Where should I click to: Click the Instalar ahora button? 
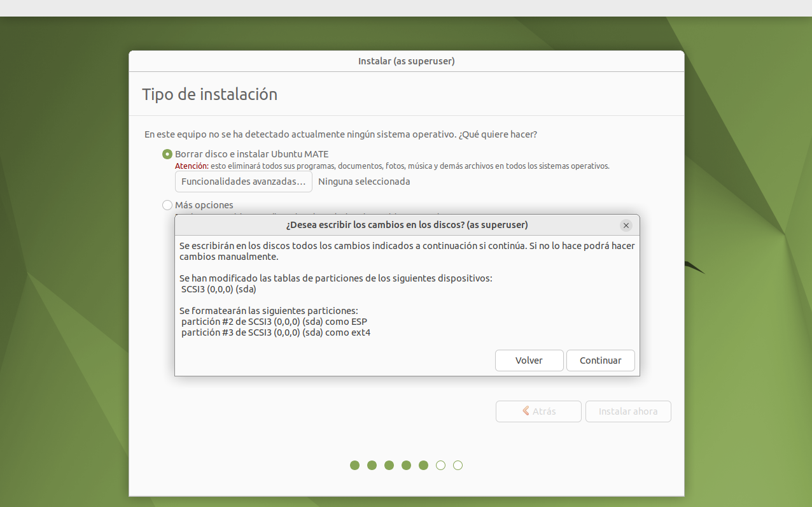[628, 411]
